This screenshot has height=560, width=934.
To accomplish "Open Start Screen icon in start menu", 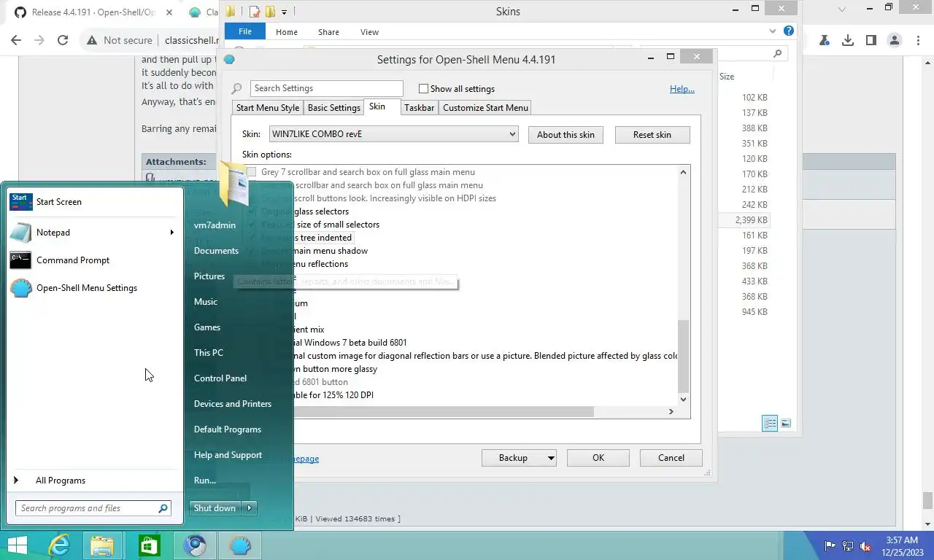I will (20, 202).
